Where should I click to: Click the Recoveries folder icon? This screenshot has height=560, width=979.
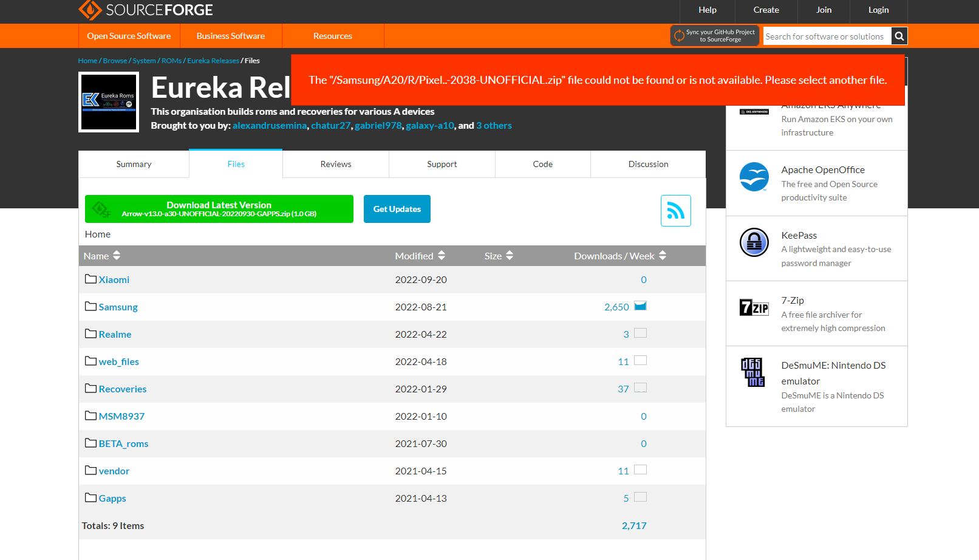point(91,388)
